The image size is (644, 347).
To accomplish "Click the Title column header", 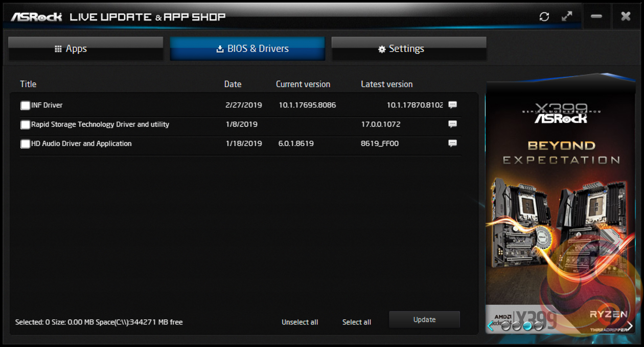I will (x=28, y=84).
